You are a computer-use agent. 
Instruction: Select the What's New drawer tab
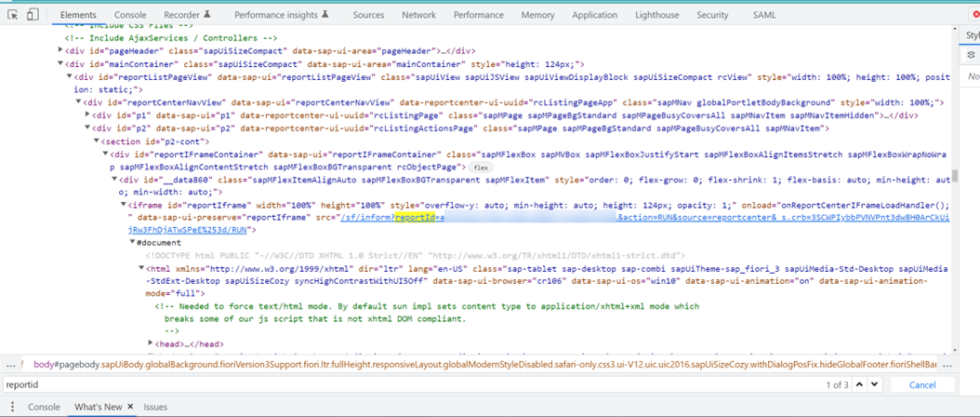click(99, 407)
